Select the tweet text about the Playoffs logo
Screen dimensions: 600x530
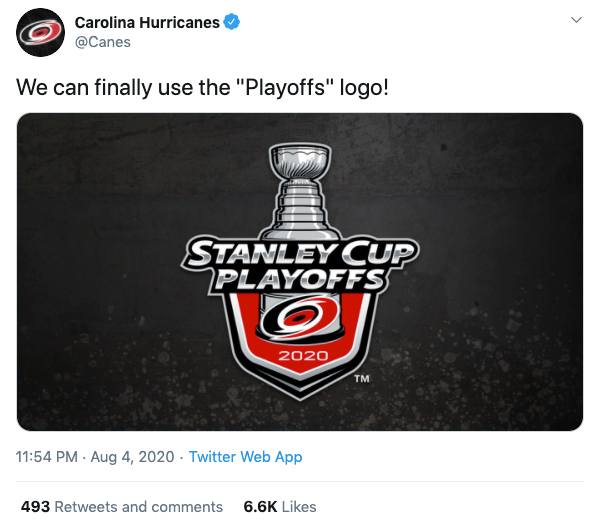pyautogui.click(x=202, y=87)
